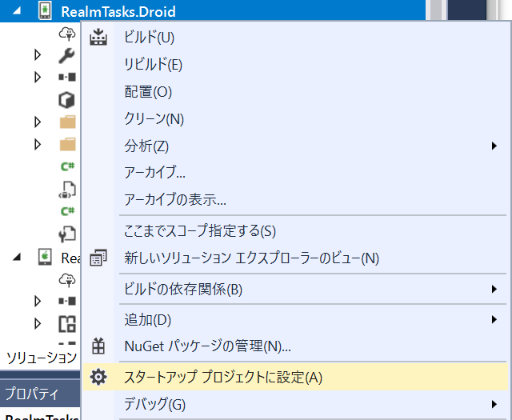Collapse the iOS project node

[17, 258]
